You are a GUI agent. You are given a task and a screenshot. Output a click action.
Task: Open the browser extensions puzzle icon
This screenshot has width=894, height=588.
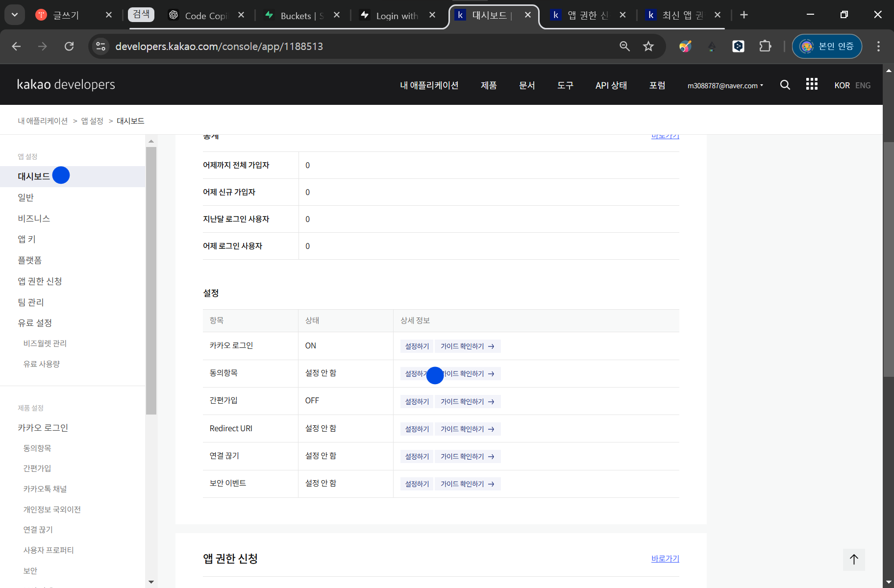(x=765, y=46)
